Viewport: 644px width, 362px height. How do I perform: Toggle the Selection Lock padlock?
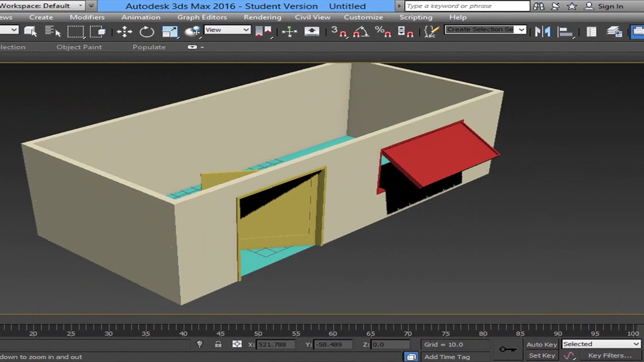pyautogui.click(x=218, y=344)
